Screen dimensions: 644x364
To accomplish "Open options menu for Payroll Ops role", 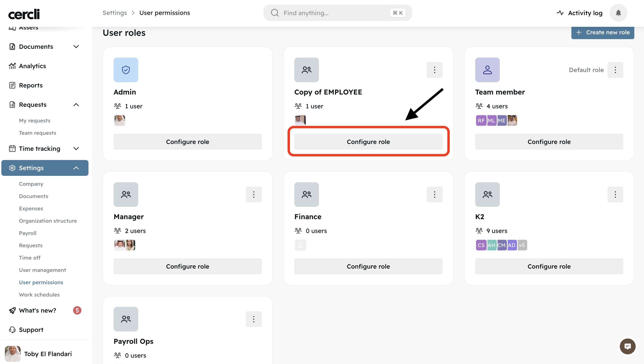I will pyautogui.click(x=254, y=319).
